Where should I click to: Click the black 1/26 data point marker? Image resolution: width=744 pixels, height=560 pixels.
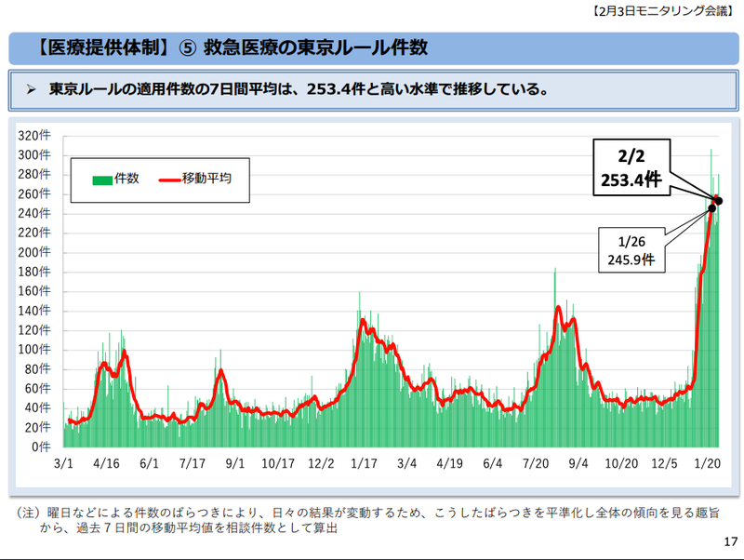pos(712,208)
